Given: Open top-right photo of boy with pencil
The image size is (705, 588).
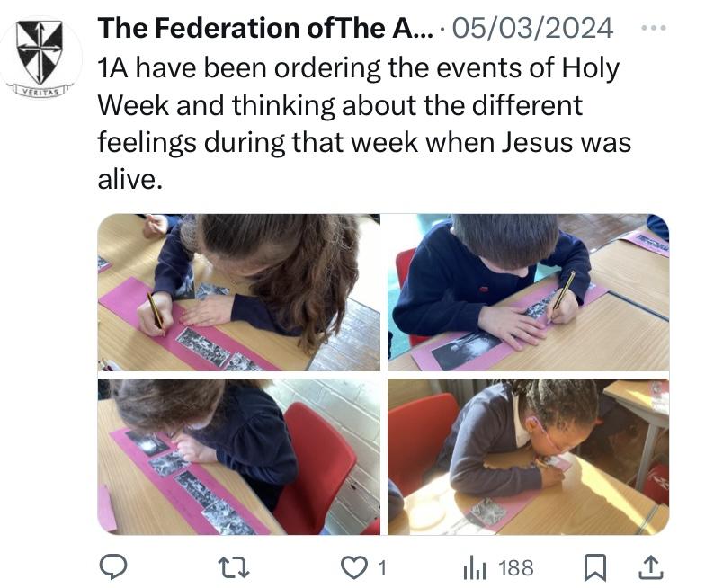Looking at the screenshot, I should (x=529, y=292).
